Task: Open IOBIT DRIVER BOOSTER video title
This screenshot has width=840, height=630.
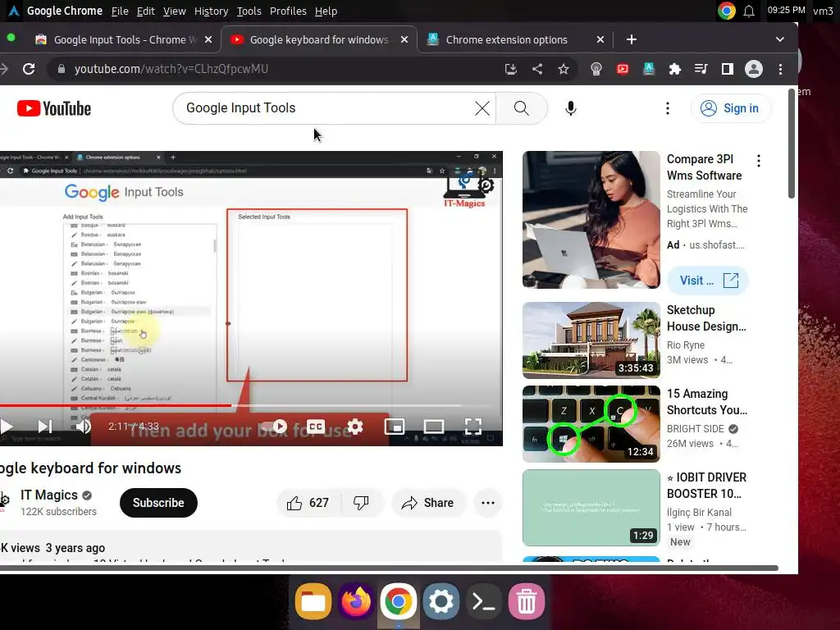Action: click(707, 486)
